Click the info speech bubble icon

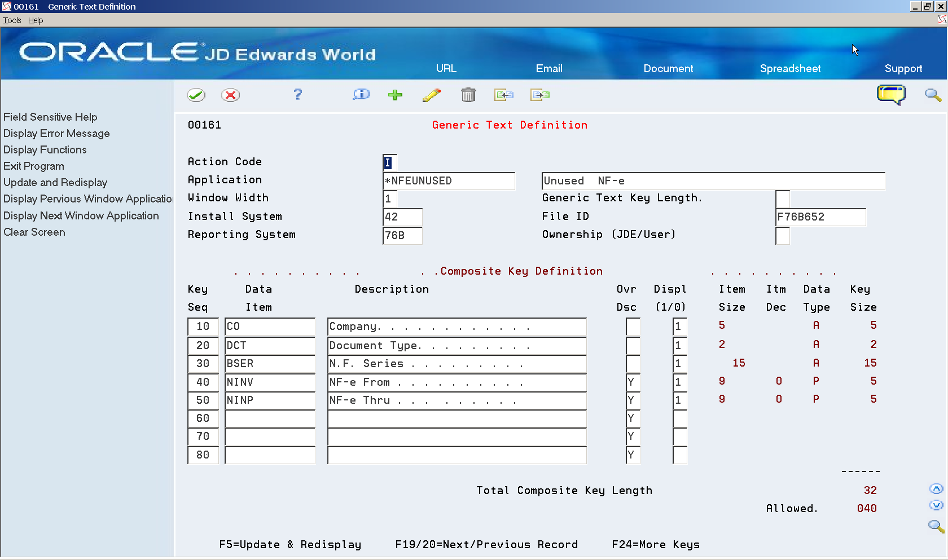(361, 94)
